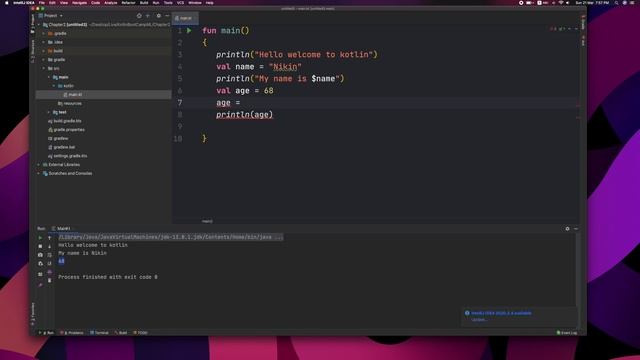Viewport: 640px width, 360px height.
Task: Click the Update link in notification
Action: coord(479,320)
